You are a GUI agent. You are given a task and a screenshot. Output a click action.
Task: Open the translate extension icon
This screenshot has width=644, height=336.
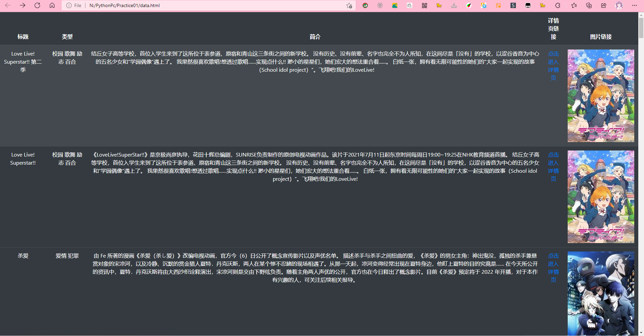pyautogui.click(x=484, y=5)
